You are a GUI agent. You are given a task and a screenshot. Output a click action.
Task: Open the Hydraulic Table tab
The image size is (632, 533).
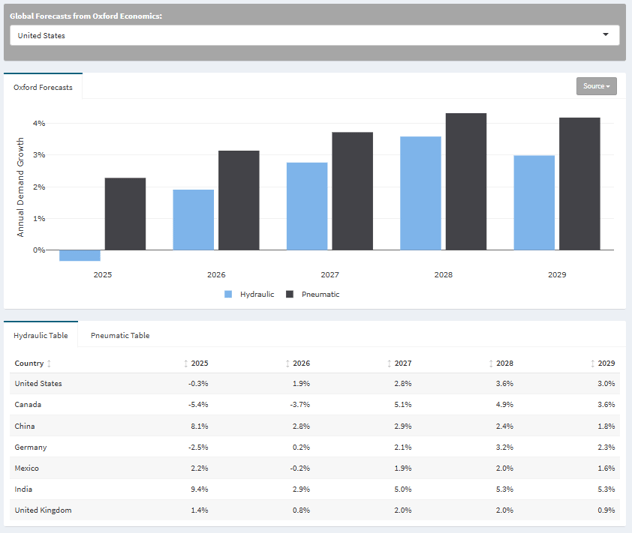click(x=41, y=335)
